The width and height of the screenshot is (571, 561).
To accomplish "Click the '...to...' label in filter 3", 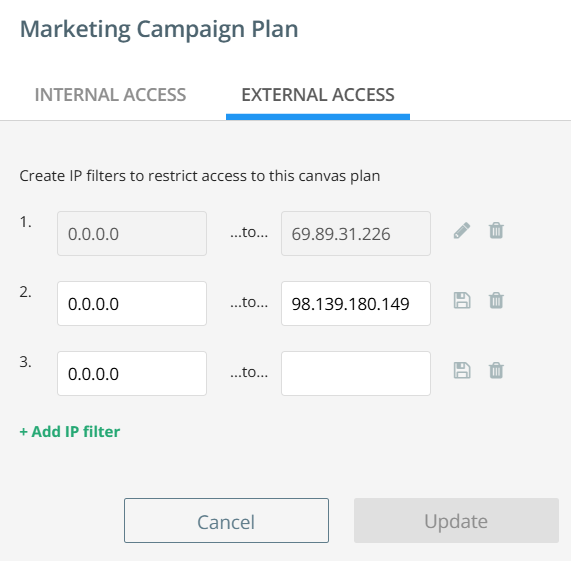I will (x=249, y=372).
